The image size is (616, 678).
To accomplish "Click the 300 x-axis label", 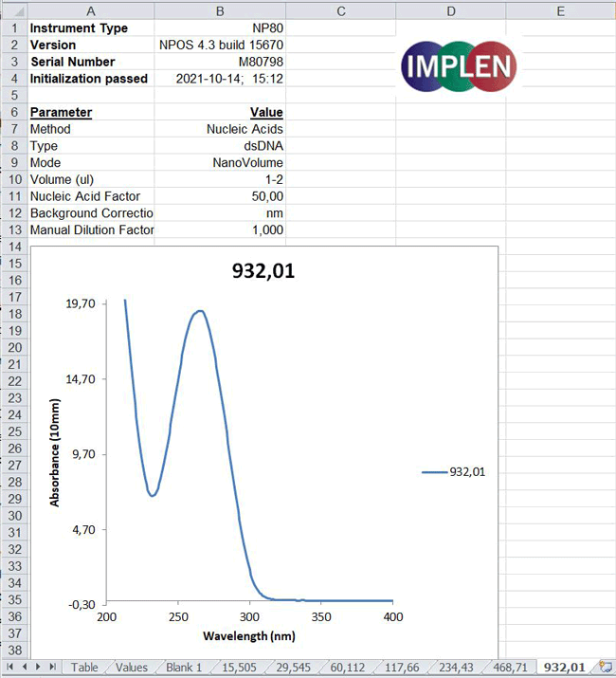I will point(249,616).
